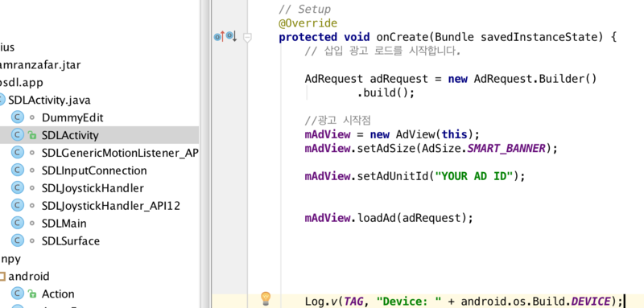This screenshot has width=644, height=308.
Task: Click the SDLGenericMotionListener class icon
Action: coord(17,153)
